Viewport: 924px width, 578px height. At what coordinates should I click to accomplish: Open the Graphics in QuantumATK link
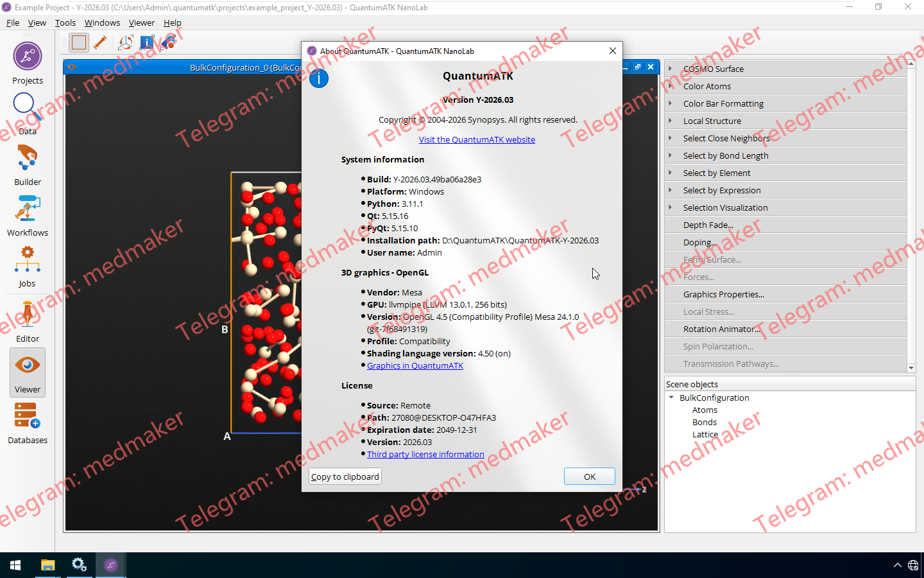coord(415,365)
